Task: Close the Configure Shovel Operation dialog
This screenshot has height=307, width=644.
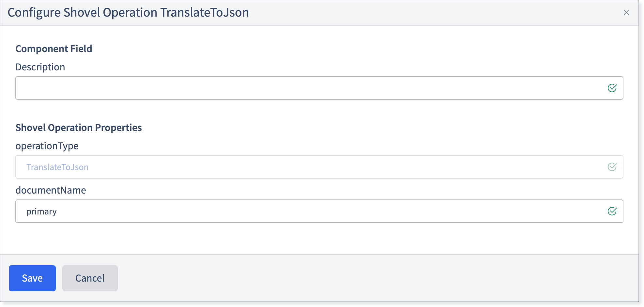Action: click(x=626, y=12)
